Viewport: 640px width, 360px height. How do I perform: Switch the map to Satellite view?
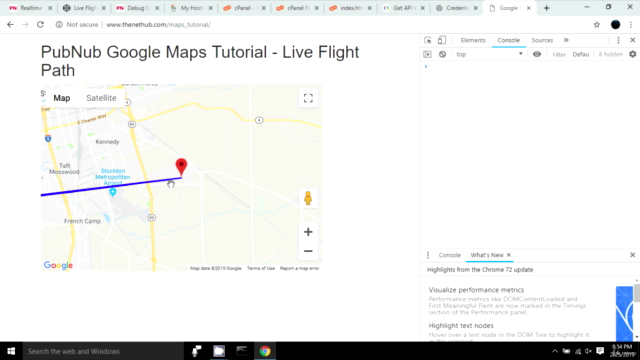tap(101, 98)
